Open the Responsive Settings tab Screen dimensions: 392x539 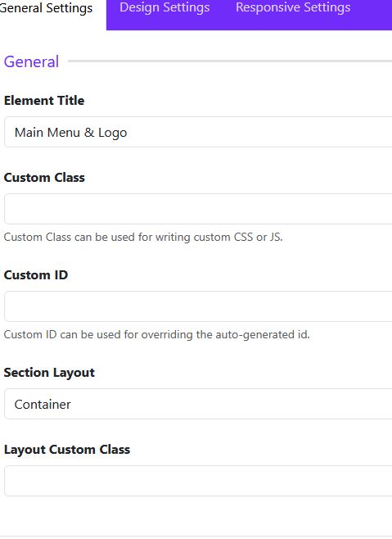tap(293, 8)
